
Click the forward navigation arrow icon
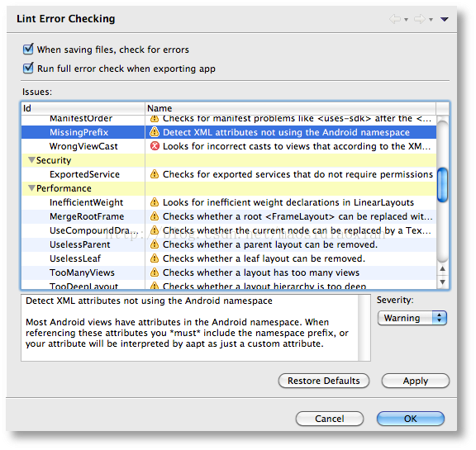point(420,19)
